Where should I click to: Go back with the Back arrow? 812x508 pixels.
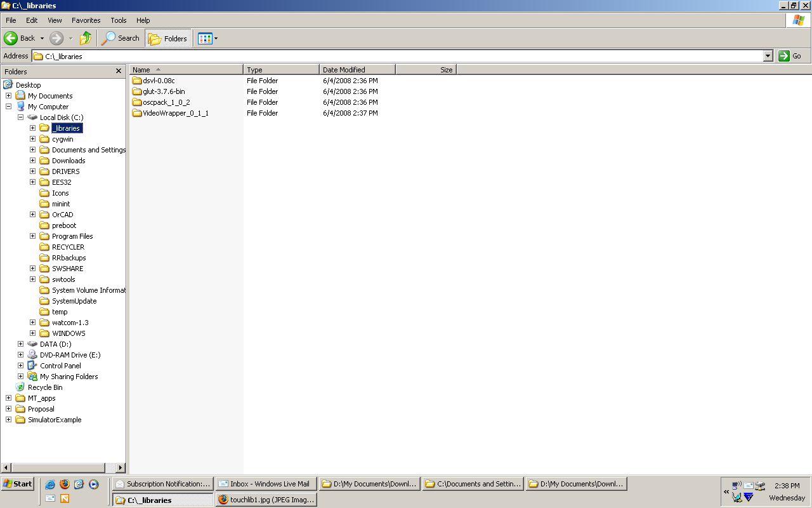(11, 38)
